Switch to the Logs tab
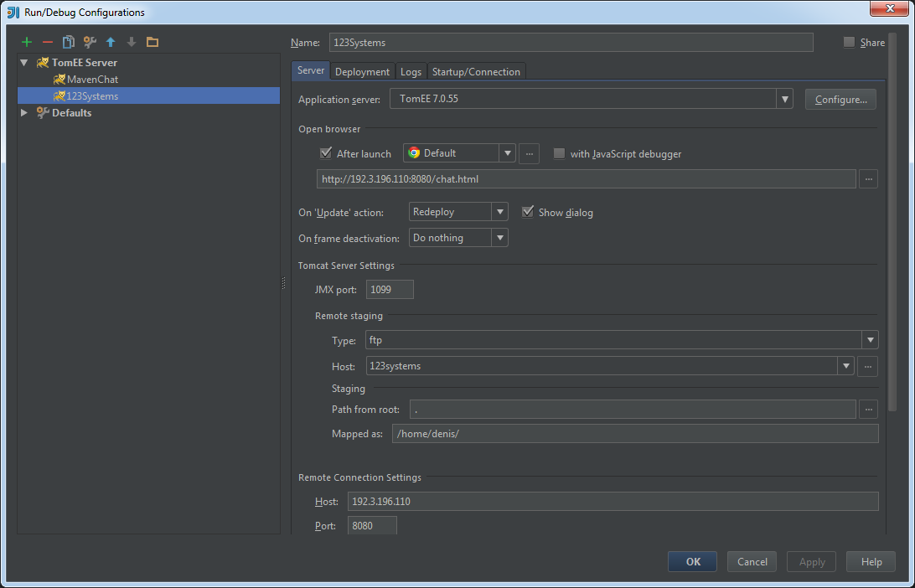 [x=411, y=72]
